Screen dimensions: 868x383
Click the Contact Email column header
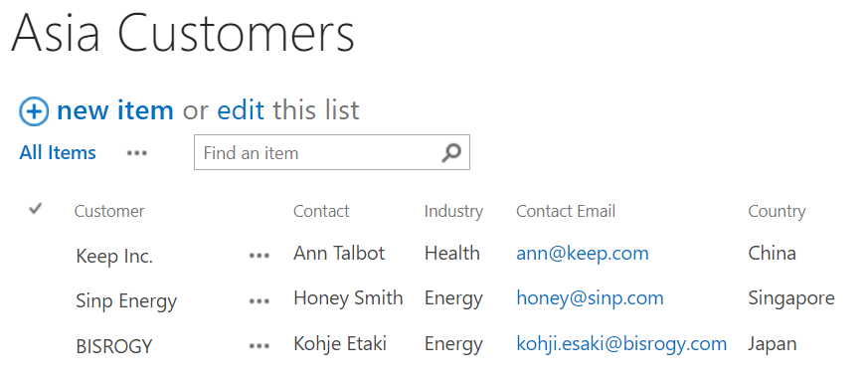tap(566, 211)
